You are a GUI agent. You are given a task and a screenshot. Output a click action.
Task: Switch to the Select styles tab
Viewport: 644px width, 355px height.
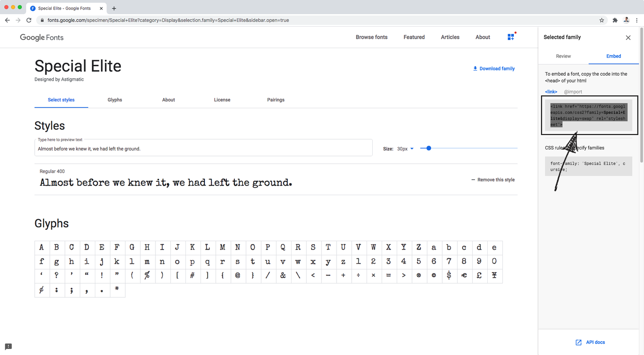tap(61, 100)
